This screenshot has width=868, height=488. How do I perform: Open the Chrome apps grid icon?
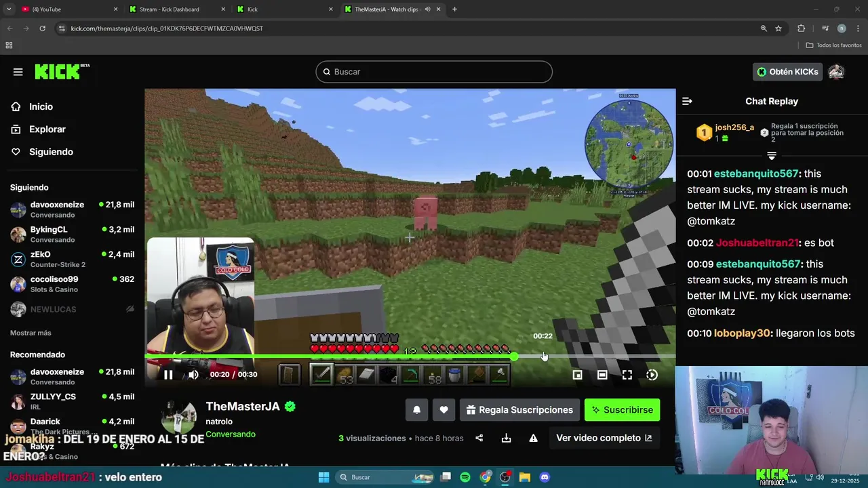[x=9, y=45]
